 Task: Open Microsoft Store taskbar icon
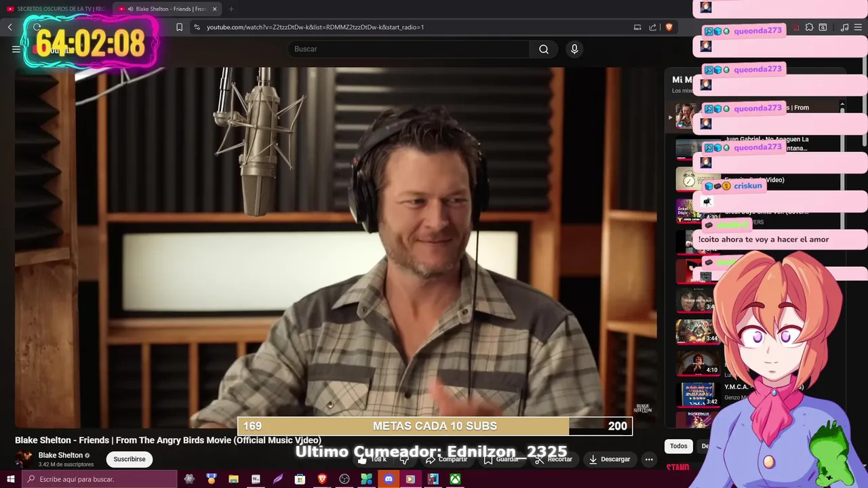coord(300,479)
